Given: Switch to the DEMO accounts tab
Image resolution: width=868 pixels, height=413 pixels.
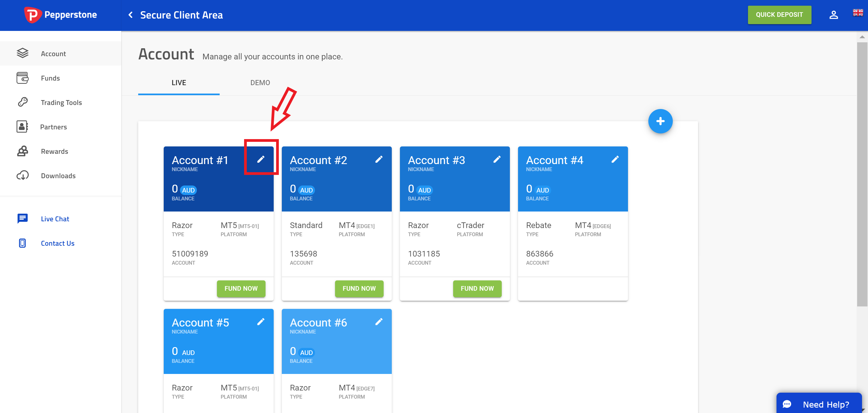Looking at the screenshot, I should coord(259,82).
